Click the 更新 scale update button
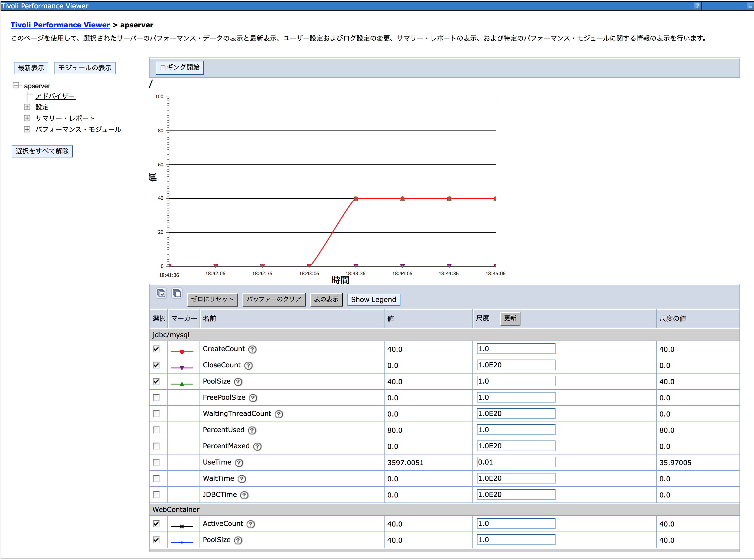Image resolution: width=754 pixels, height=560 pixels. point(510,318)
